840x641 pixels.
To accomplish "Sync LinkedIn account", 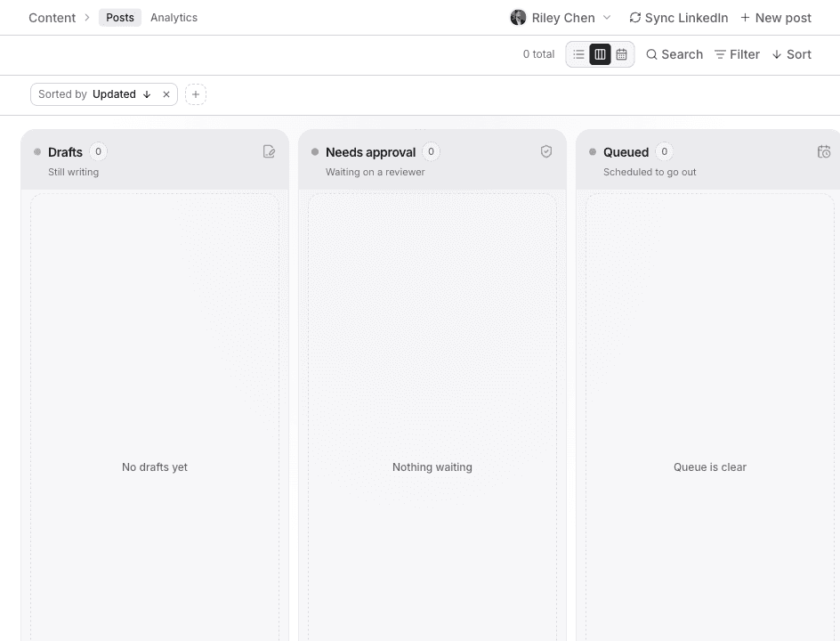I will (x=678, y=18).
